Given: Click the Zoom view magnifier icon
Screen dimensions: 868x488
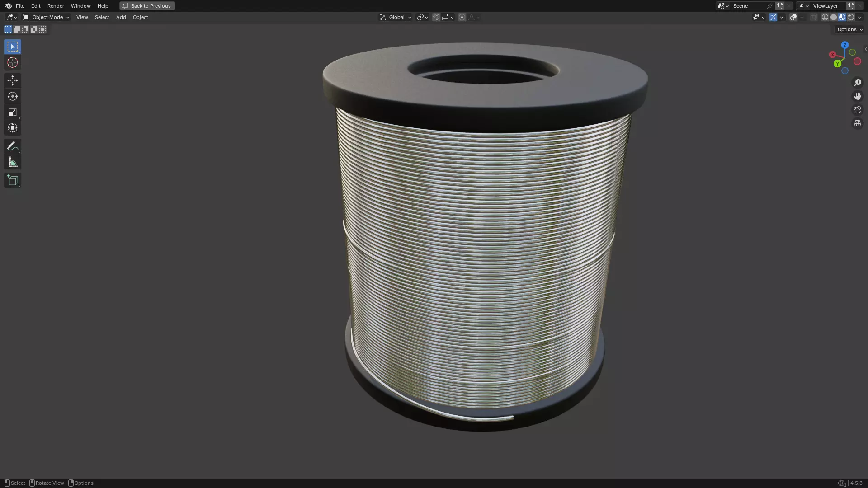Looking at the screenshot, I should [x=858, y=83].
